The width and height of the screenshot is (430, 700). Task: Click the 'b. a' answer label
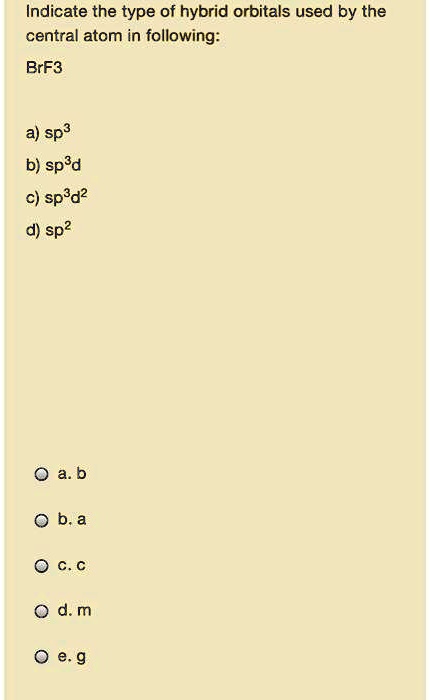71,519
